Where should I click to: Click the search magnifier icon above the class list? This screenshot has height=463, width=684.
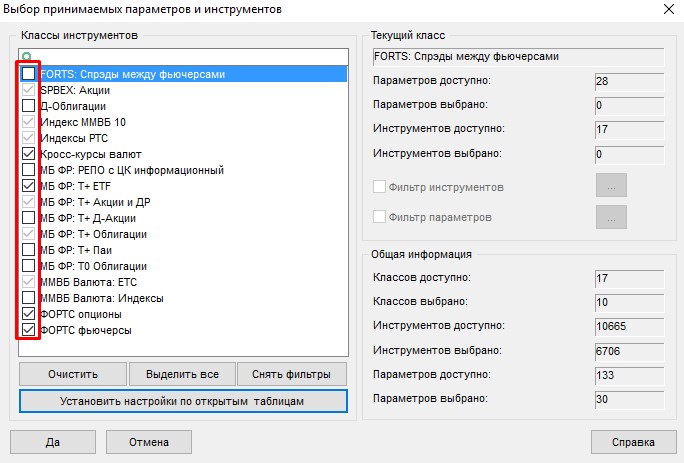(27, 58)
